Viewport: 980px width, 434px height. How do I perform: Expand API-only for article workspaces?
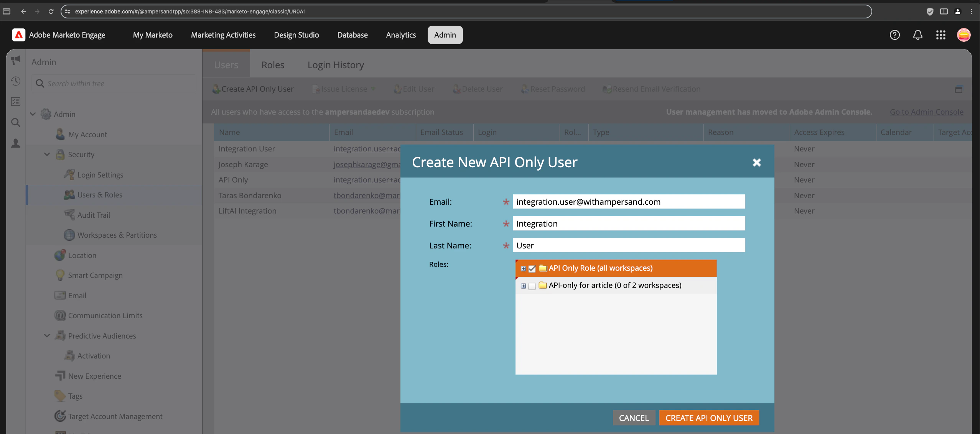click(x=523, y=286)
